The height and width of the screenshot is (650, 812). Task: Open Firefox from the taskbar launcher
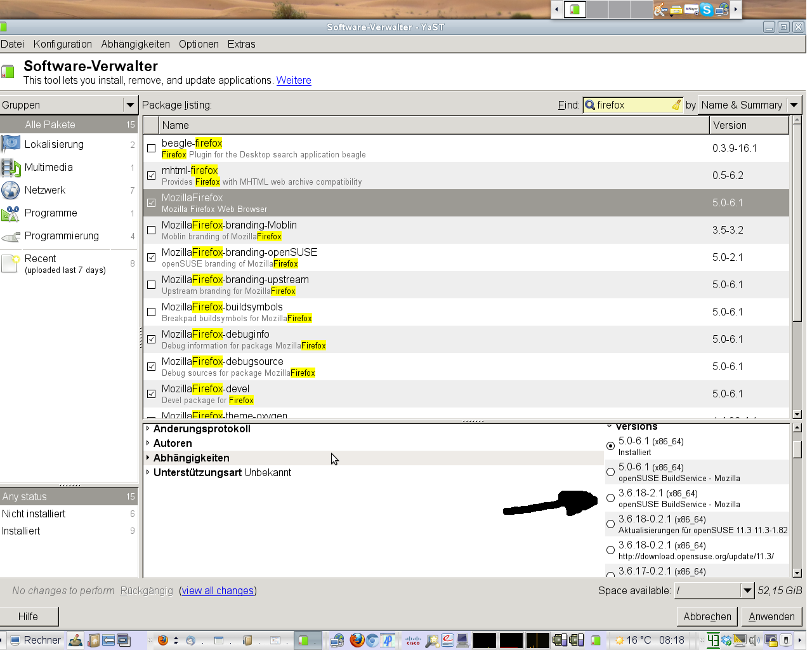(x=357, y=640)
